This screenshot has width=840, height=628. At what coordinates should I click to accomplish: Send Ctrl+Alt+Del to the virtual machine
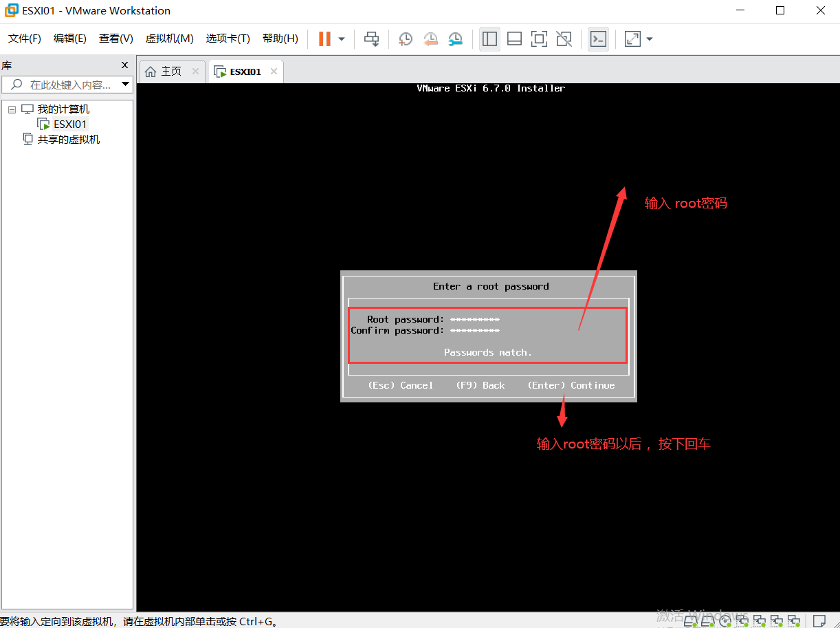point(372,39)
